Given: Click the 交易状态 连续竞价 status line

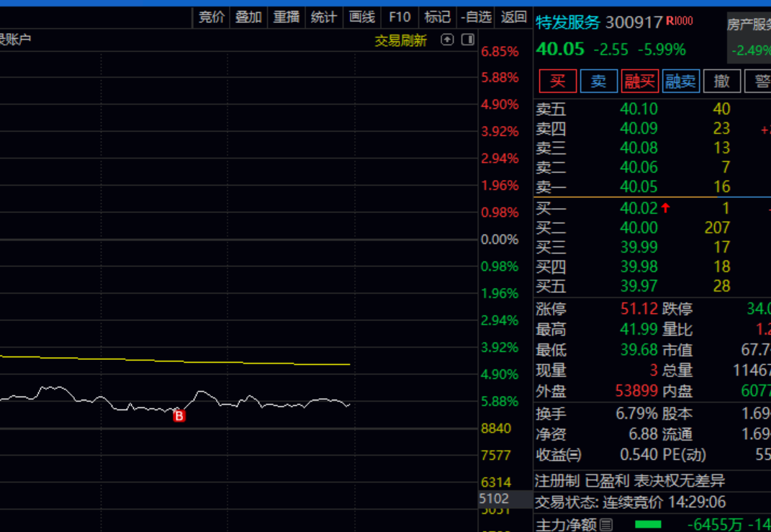Looking at the screenshot, I should [x=631, y=502].
